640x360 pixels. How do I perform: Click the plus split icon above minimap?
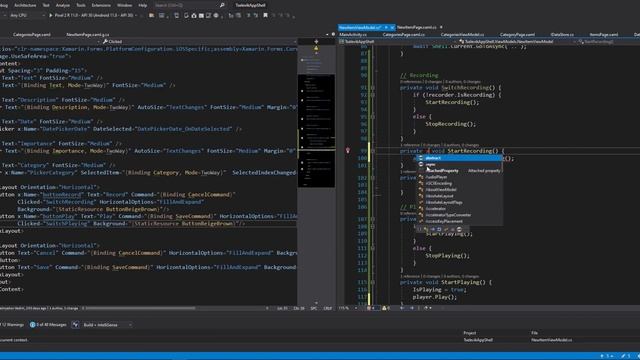tap(316, 42)
